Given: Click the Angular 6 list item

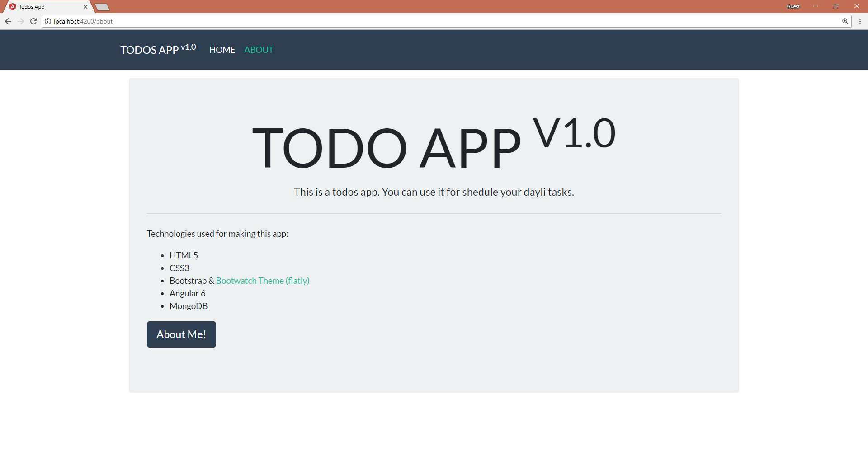Looking at the screenshot, I should tap(187, 293).
